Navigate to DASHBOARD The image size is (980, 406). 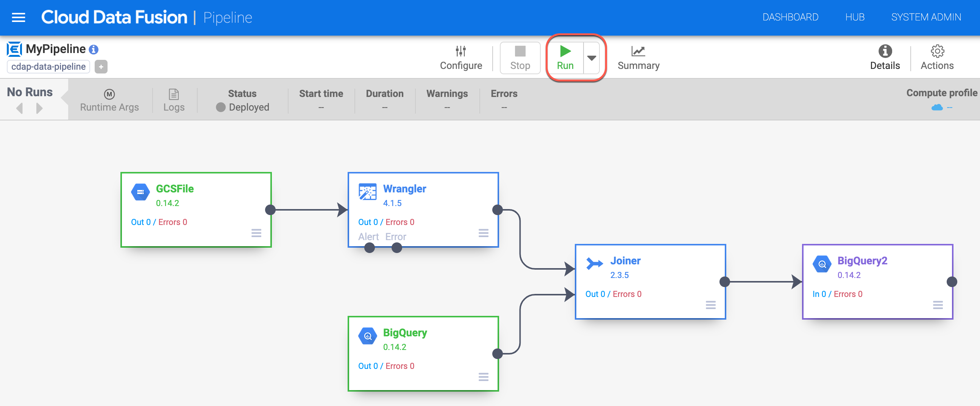(x=790, y=17)
